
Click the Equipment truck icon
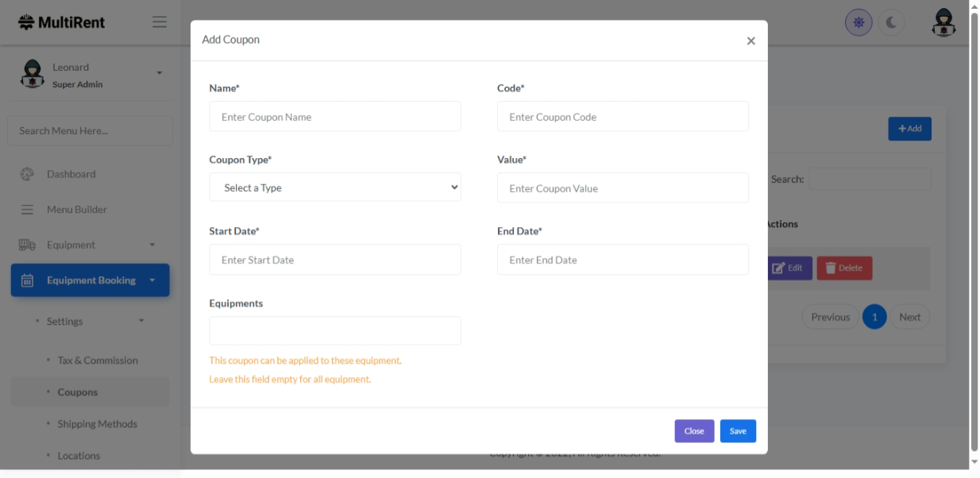[x=27, y=245]
